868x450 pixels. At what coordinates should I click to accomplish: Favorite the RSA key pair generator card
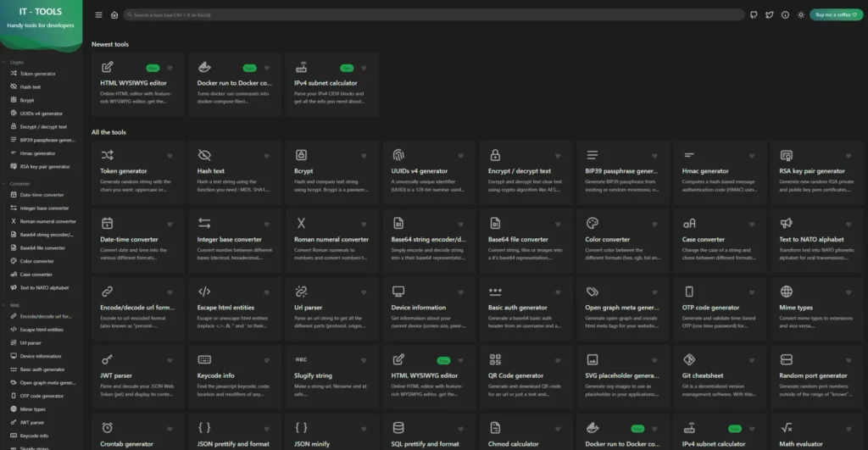pos(849,156)
